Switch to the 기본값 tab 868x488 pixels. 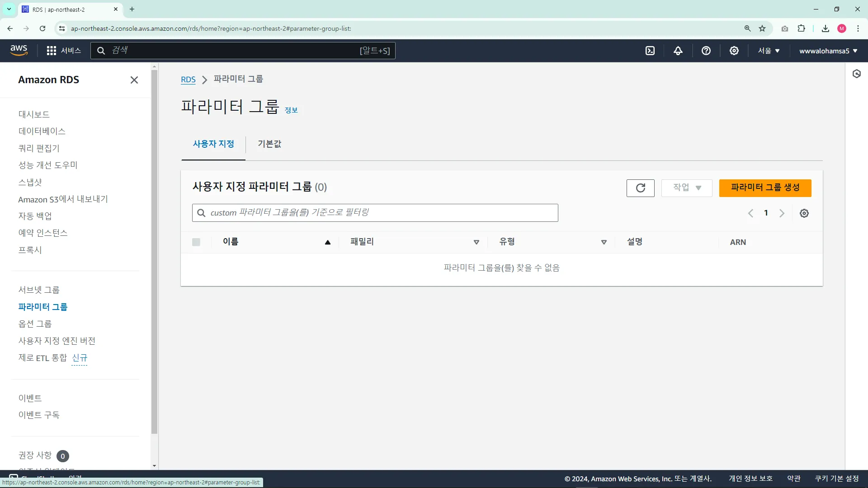(269, 144)
